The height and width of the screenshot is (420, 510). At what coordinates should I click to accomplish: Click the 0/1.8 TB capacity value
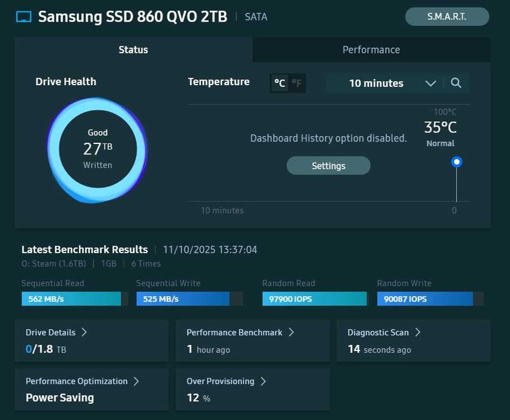click(46, 349)
